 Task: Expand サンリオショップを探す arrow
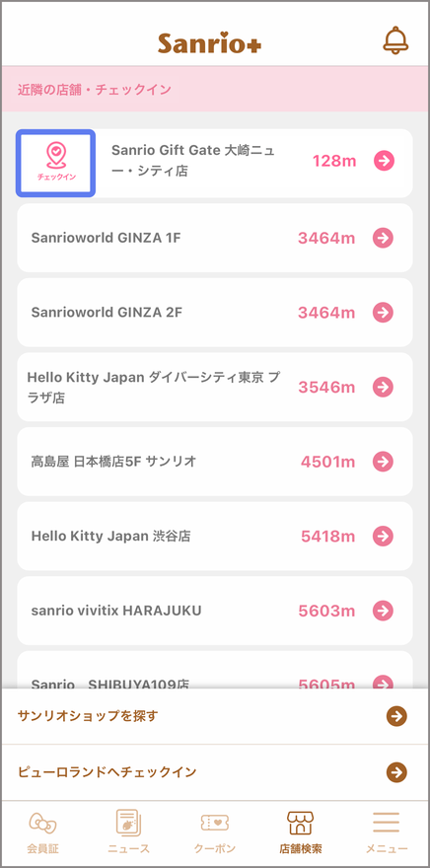396,716
